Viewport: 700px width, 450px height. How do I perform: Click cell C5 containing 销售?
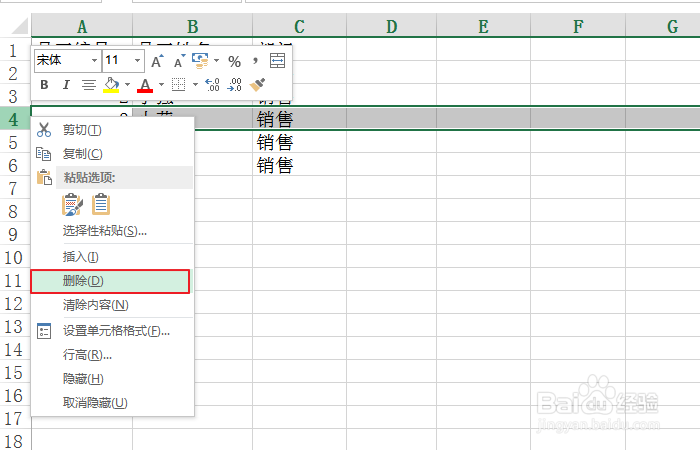[x=299, y=142]
